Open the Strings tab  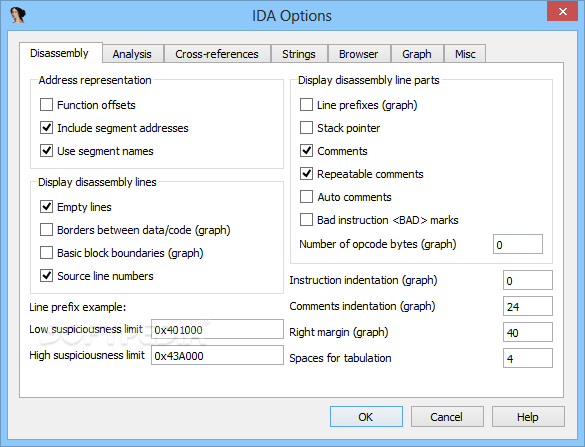(299, 54)
